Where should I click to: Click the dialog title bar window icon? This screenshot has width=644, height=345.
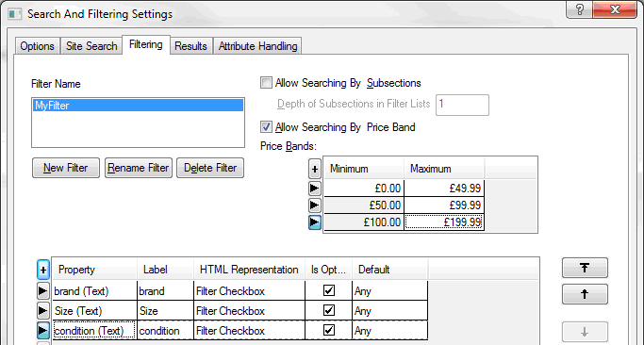pos(15,14)
